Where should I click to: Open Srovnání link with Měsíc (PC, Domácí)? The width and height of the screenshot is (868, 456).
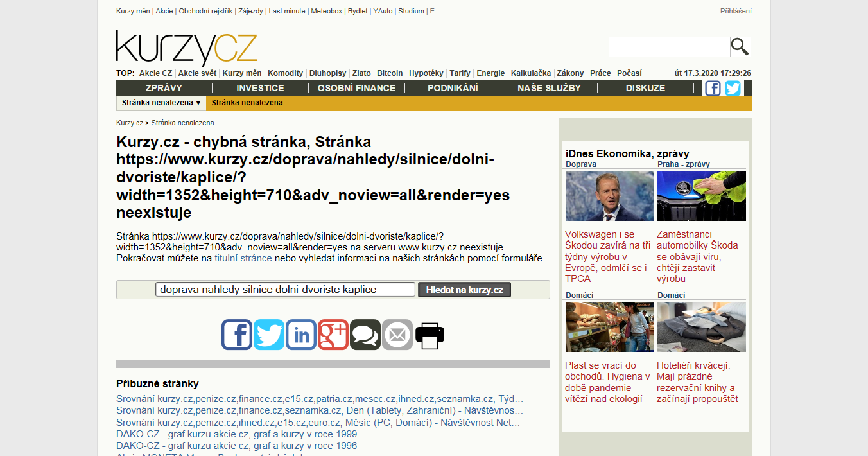tap(318, 423)
